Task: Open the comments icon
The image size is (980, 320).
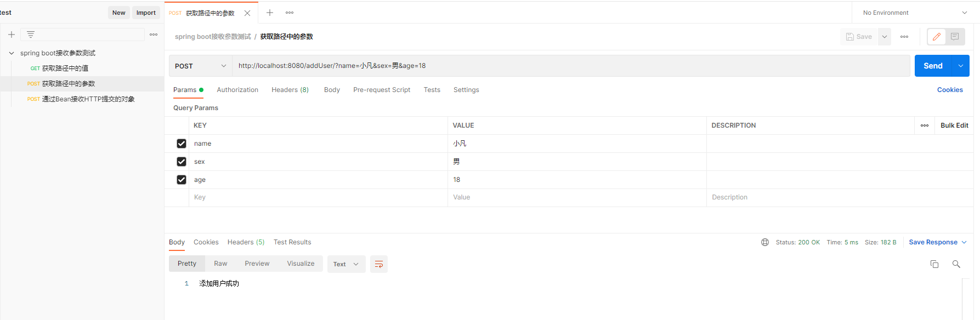Action: [955, 37]
